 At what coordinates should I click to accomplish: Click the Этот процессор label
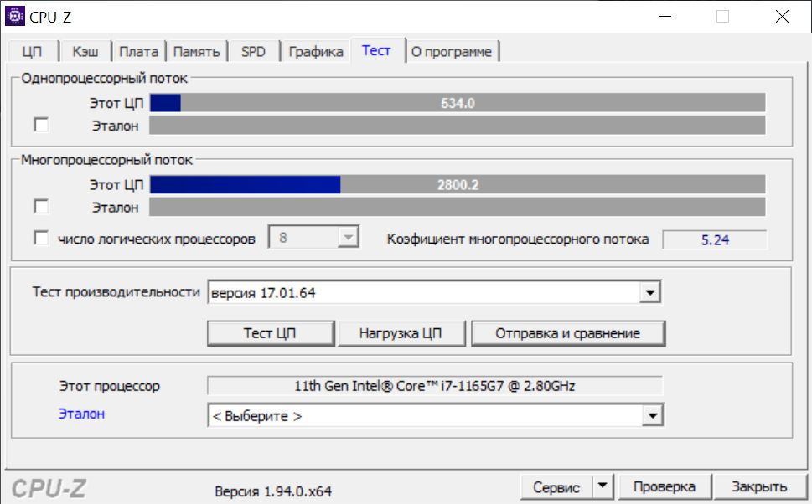pyautogui.click(x=110, y=386)
